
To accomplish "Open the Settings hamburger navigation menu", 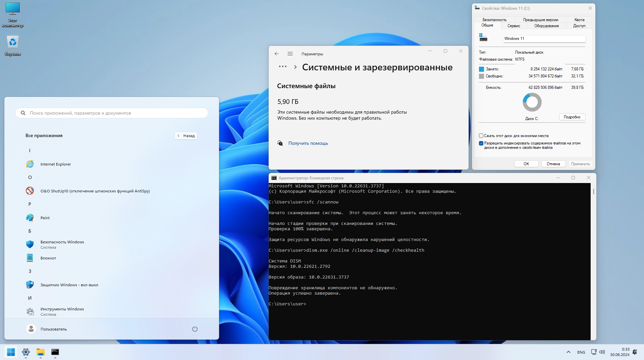I will pos(290,54).
